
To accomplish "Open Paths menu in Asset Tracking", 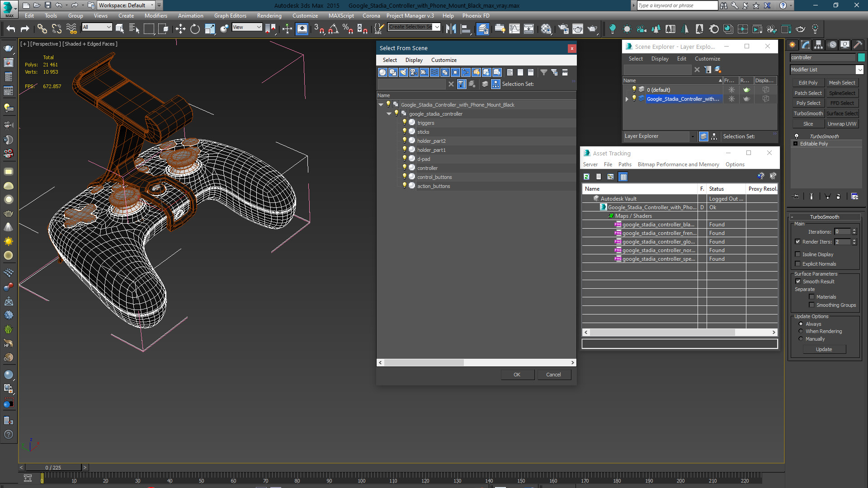I will pyautogui.click(x=625, y=164).
